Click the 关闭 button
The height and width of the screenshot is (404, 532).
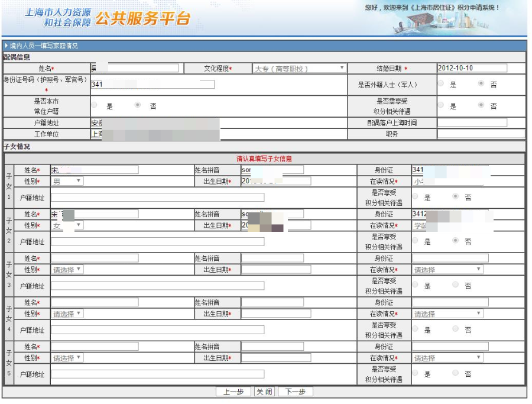click(x=264, y=392)
